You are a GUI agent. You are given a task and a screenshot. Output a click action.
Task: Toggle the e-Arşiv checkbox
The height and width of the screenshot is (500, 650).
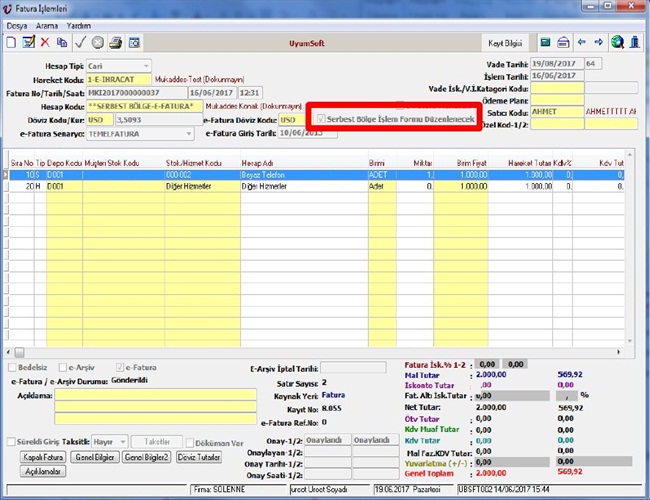pos(63,367)
